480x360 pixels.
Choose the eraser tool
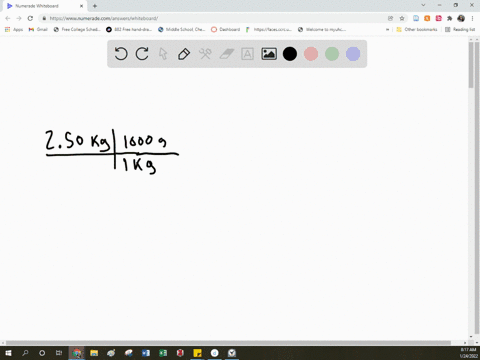[227, 54]
